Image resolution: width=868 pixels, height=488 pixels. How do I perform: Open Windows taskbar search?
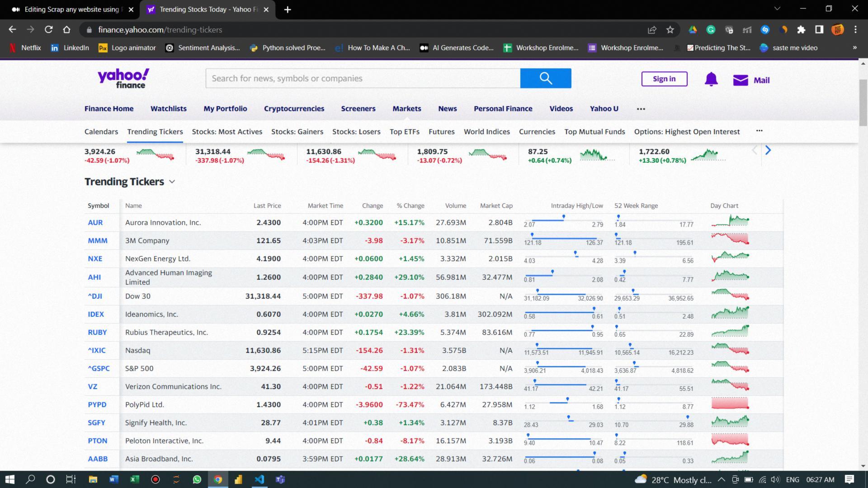(x=30, y=479)
